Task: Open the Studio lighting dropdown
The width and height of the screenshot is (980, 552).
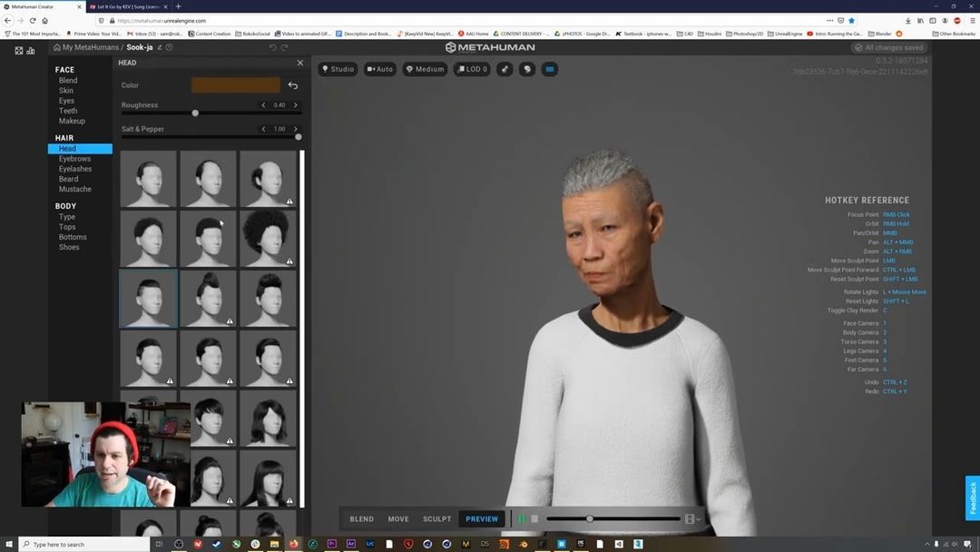Action: [338, 69]
